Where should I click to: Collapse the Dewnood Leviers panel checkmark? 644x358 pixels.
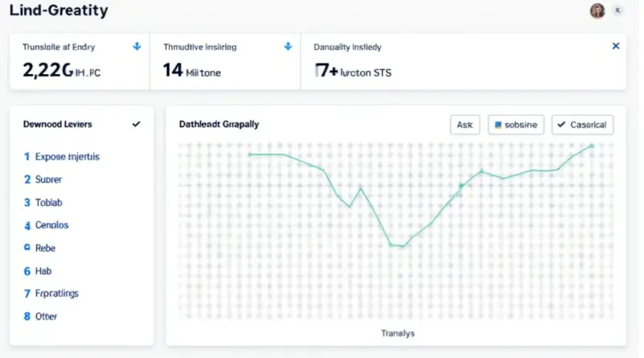(136, 125)
